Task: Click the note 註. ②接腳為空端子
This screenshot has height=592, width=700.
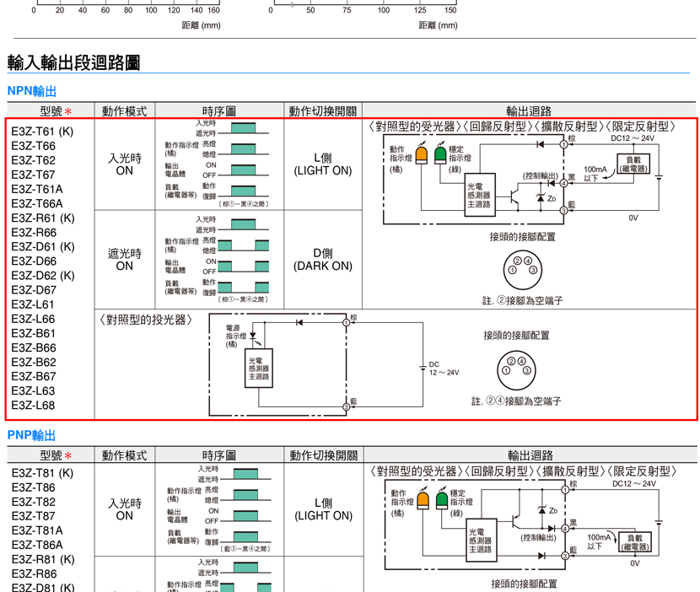Action: (x=522, y=300)
